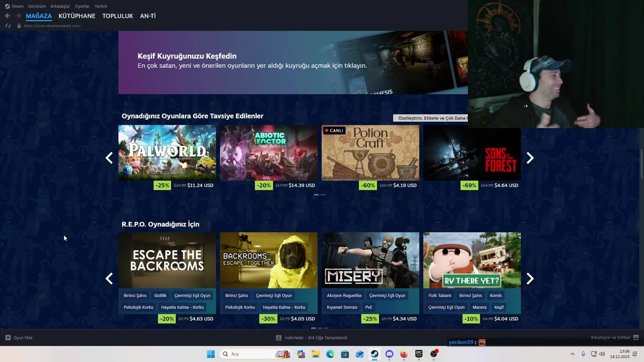This screenshot has width=644, height=362.
Task: Open Microsoft 365 from the taskbar
Action: (301, 354)
